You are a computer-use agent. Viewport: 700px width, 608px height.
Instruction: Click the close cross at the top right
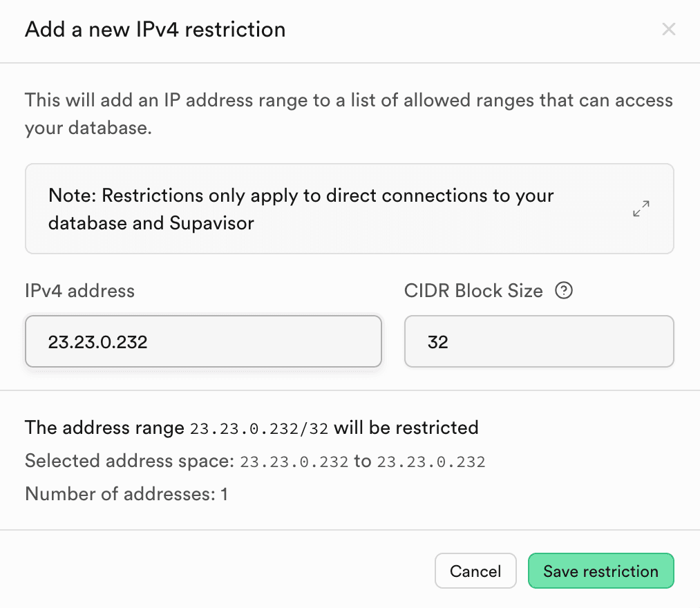(669, 29)
